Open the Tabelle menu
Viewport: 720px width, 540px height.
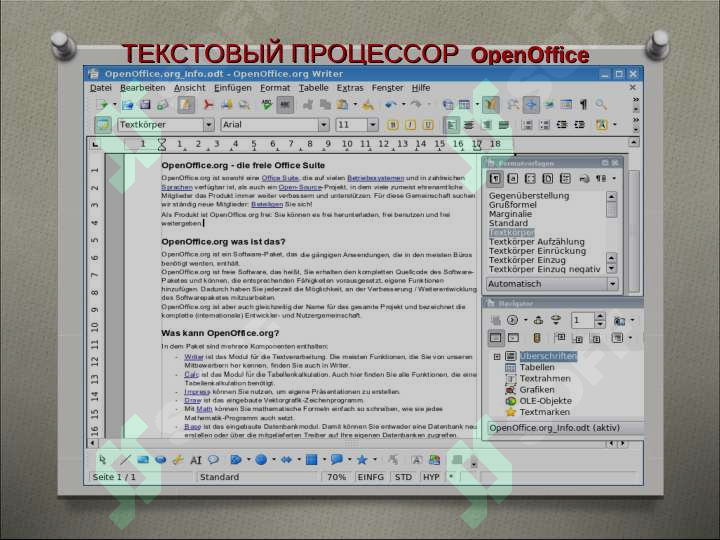tap(313, 88)
